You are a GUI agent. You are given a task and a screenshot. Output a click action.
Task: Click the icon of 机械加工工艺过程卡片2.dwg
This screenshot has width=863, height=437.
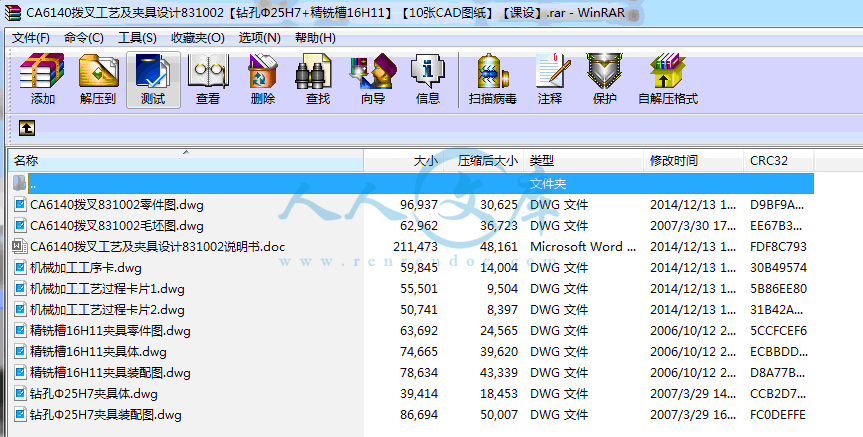coord(20,309)
